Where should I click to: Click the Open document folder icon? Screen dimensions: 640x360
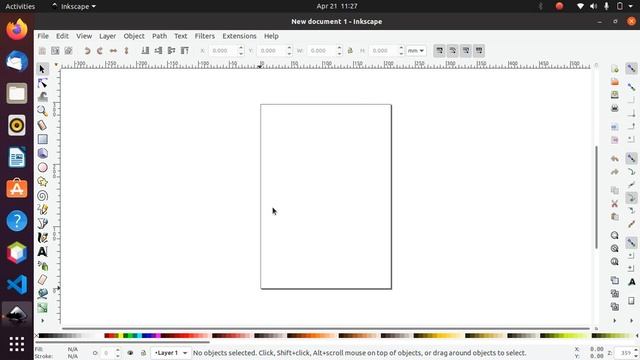click(x=615, y=82)
